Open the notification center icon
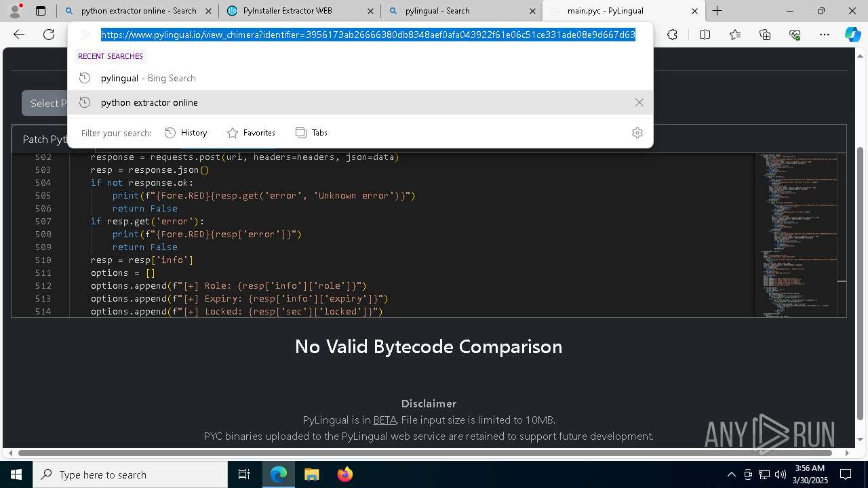Screen dimensions: 868x488 [x=846, y=474]
